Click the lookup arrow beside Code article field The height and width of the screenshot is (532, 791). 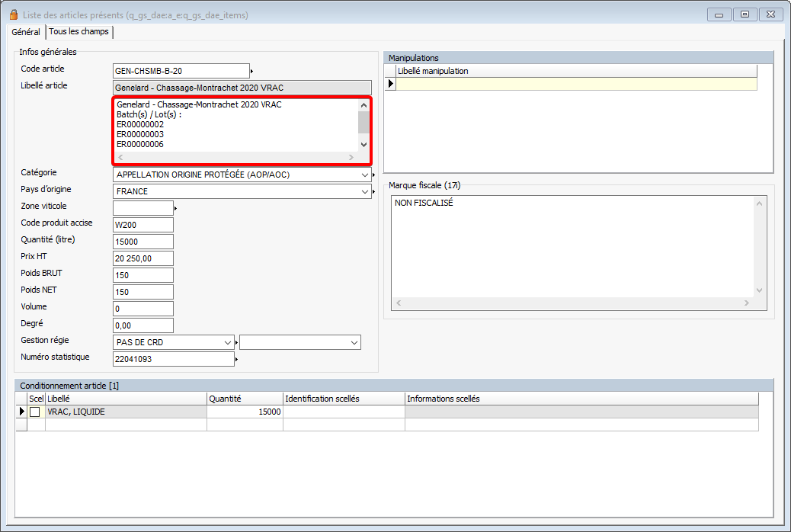(252, 71)
